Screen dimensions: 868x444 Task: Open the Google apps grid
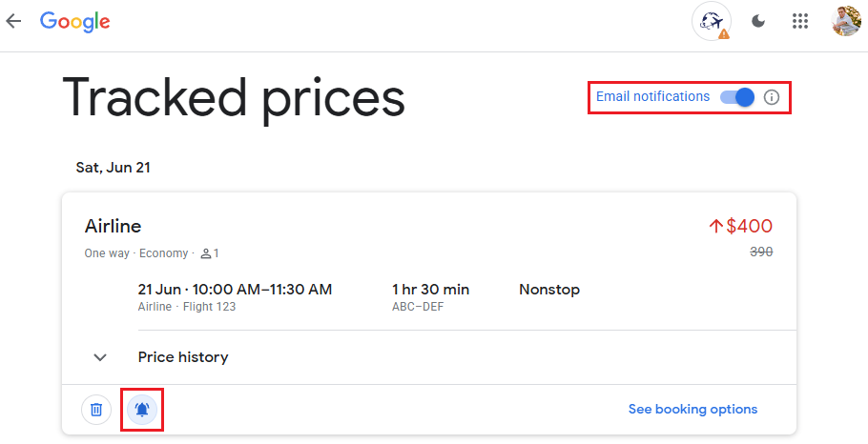pyautogui.click(x=800, y=22)
